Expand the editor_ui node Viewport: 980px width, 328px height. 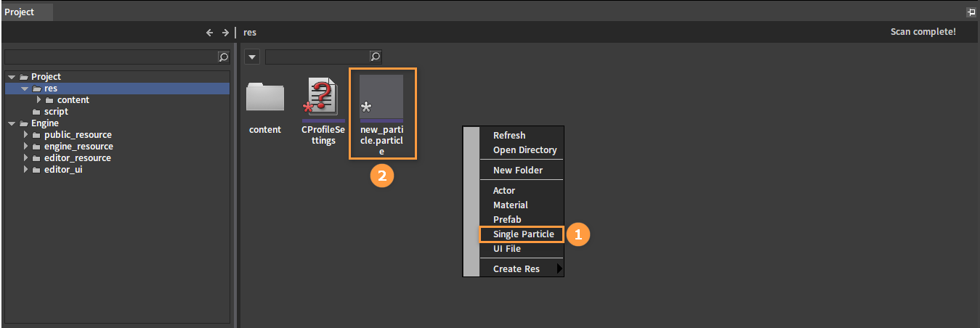25,170
